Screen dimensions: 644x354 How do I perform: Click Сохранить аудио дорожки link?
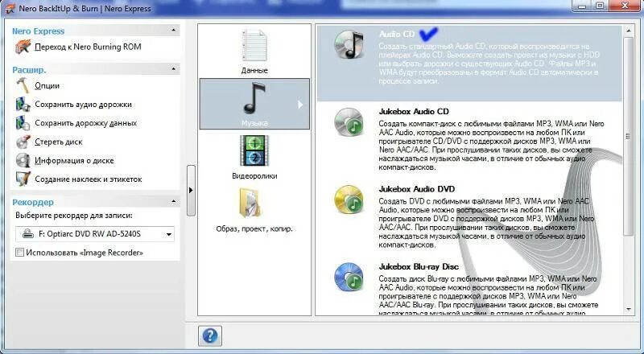pyautogui.click(x=84, y=105)
